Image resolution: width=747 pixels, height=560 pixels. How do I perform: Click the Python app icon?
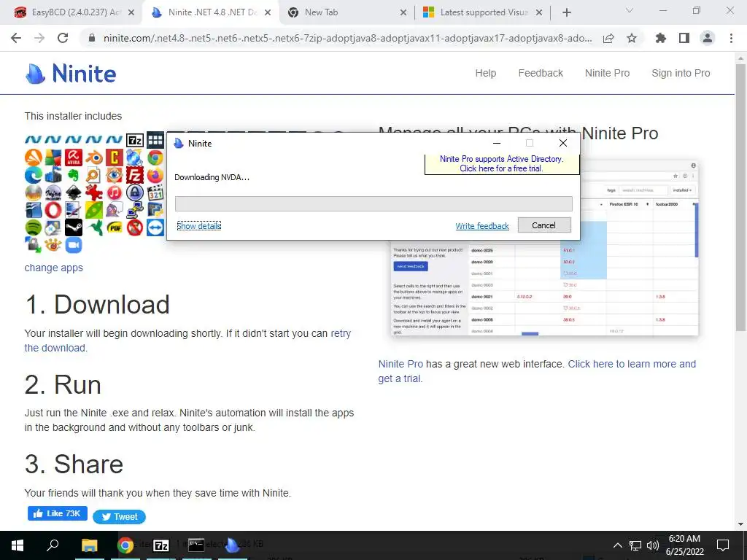155,210
